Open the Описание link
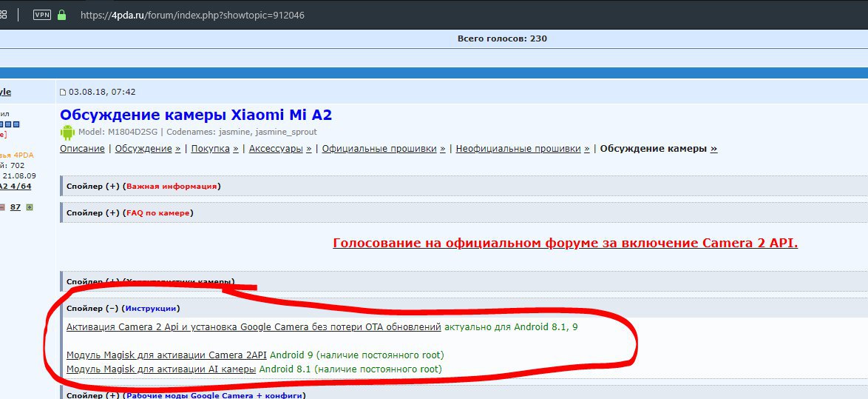Viewport: 868px width, 399px height. coord(82,149)
